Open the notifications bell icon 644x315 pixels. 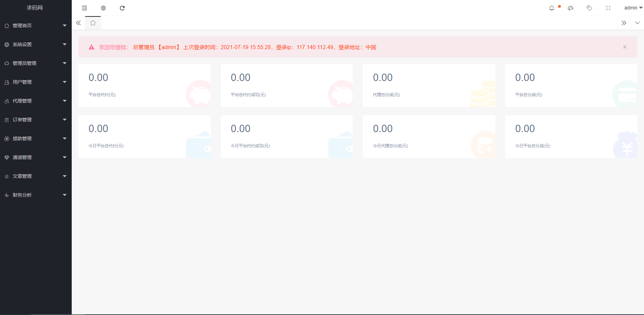(x=552, y=8)
